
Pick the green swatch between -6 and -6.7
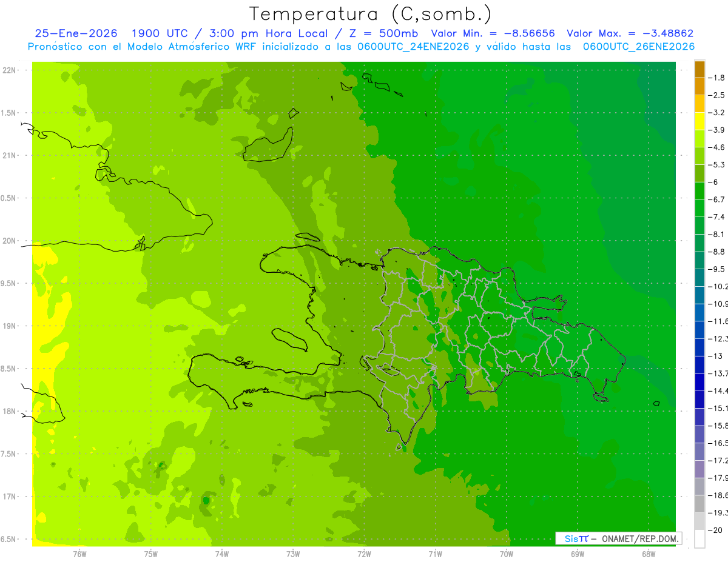pos(699,191)
